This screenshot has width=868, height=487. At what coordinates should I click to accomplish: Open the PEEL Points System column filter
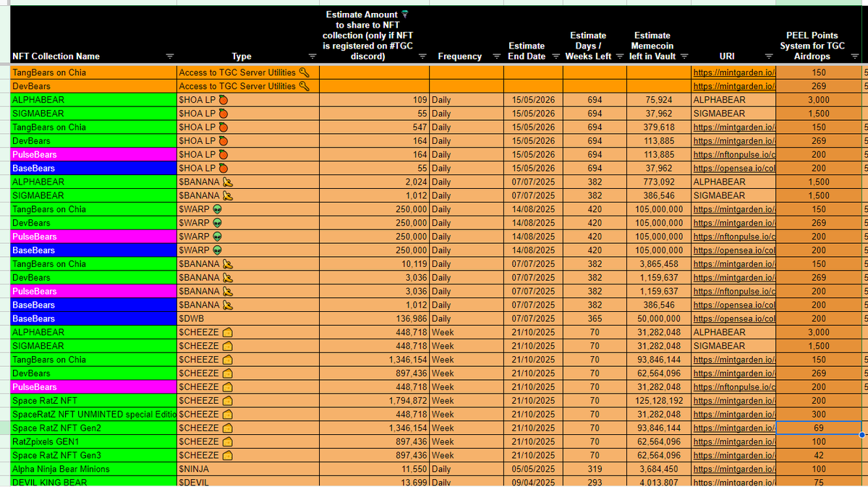click(854, 56)
